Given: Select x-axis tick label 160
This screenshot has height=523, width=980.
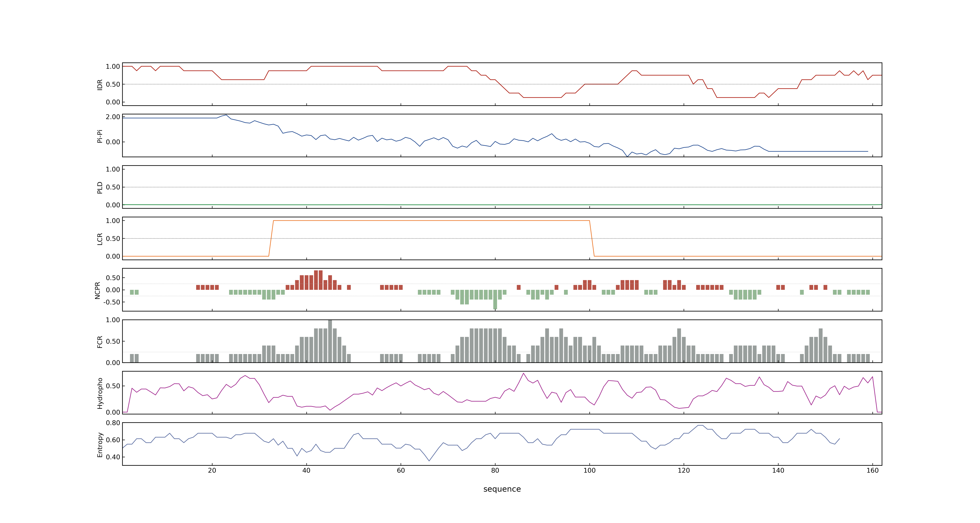Looking at the screenshot, I should pos(872,470).
